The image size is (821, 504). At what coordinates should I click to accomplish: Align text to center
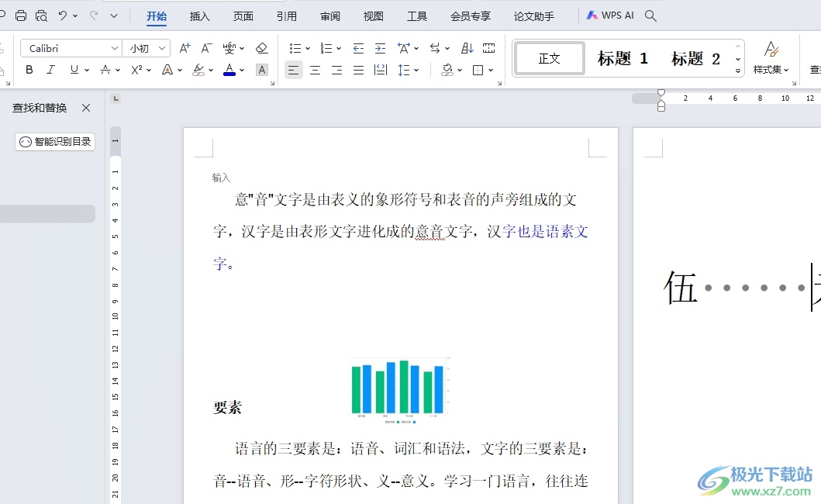316,70
